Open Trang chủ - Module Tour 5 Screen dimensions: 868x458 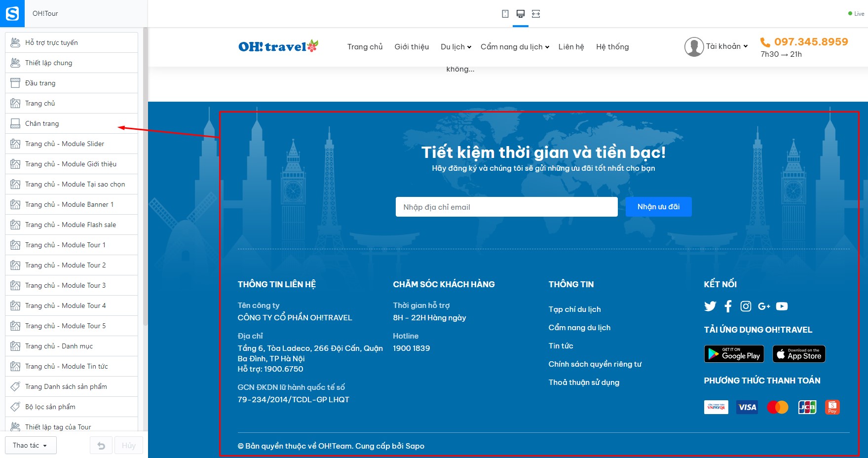[x=72, y=326]
